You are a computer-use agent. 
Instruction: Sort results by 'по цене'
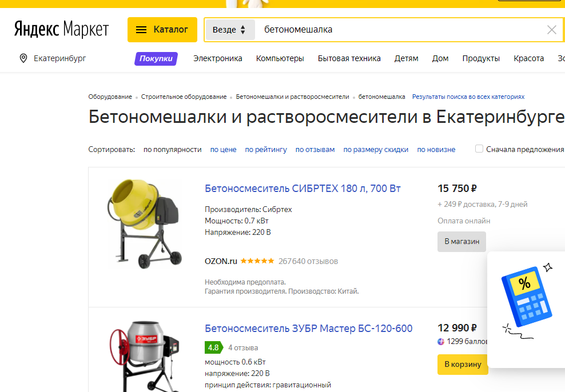[x=223, y=150]
